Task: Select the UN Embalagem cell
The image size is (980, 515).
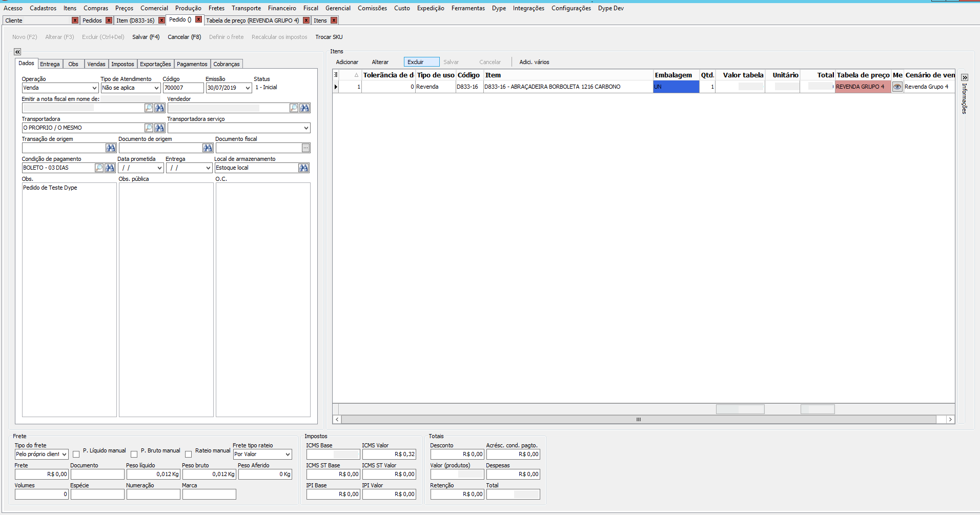Action: (676, 87)
